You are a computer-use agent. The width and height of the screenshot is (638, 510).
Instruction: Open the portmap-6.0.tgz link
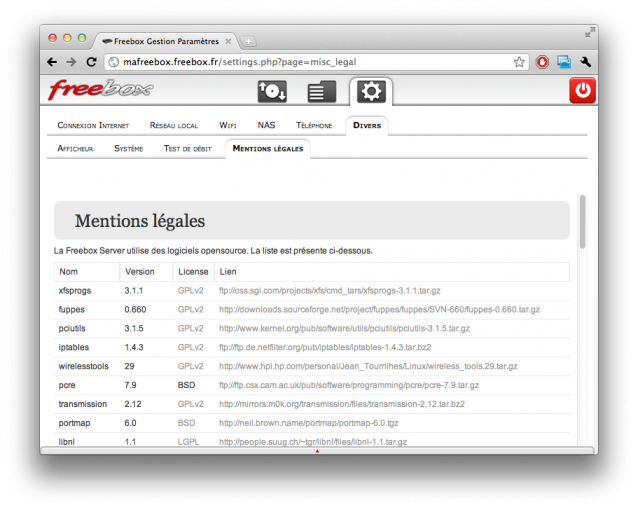[308, 423]
